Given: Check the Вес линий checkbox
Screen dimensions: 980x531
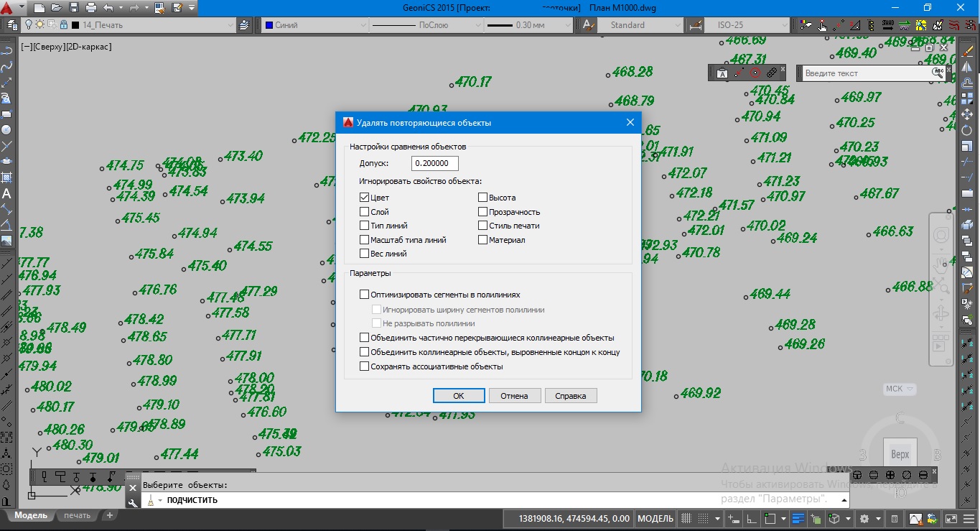Looking at the screenshot, I should (364, 254).
